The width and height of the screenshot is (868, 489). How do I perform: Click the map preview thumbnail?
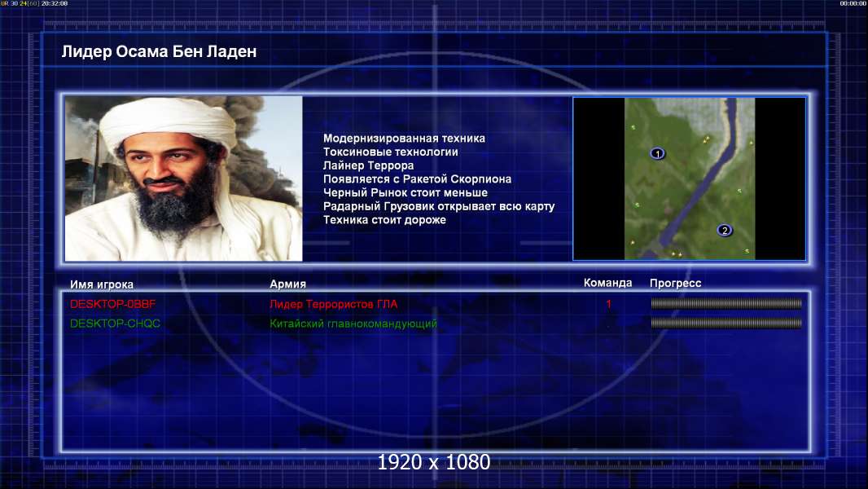689,178
